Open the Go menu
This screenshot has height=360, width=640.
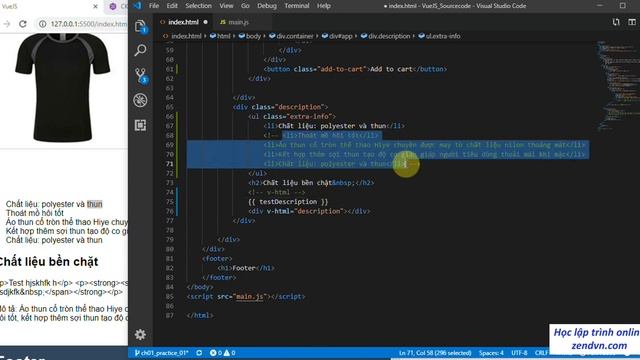[245, 6]
